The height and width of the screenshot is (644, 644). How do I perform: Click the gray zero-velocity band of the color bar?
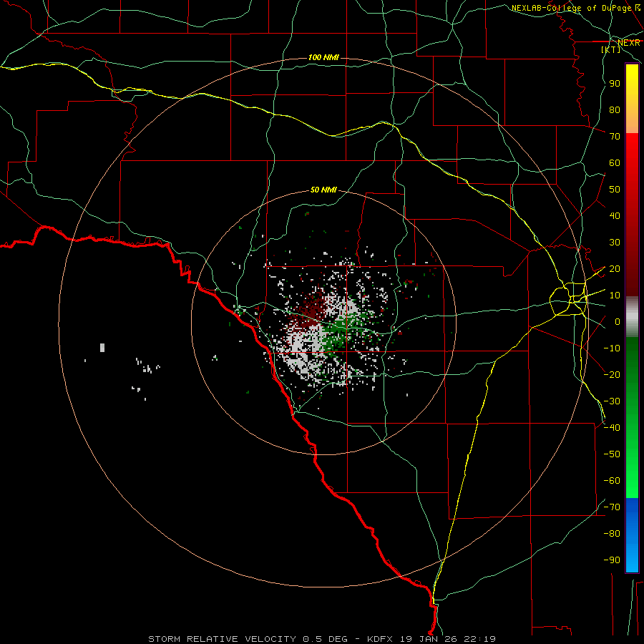(x=632, y=317)
